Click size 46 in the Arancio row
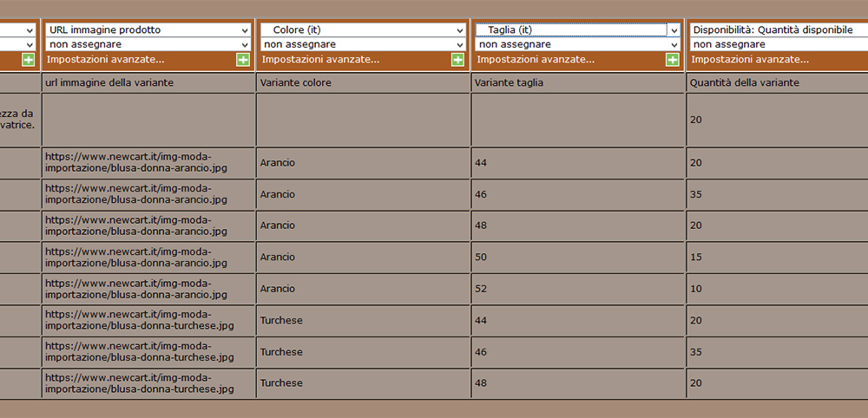This screenshot has width=868, height=418. point(481,194)
